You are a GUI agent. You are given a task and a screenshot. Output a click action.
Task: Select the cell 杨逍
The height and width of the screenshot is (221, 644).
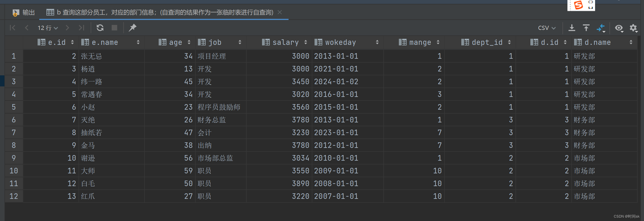point(112,69)
